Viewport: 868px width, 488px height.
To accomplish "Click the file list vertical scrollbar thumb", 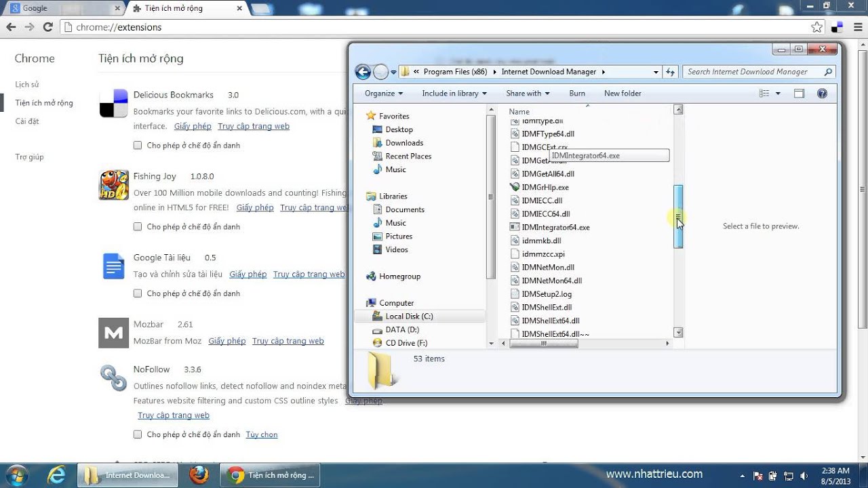I will click(678, 217).
